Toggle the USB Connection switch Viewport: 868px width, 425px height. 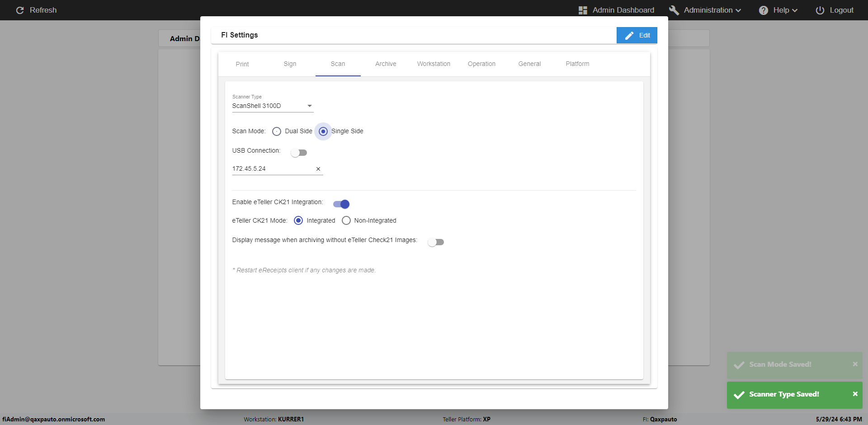click(299, 153)
